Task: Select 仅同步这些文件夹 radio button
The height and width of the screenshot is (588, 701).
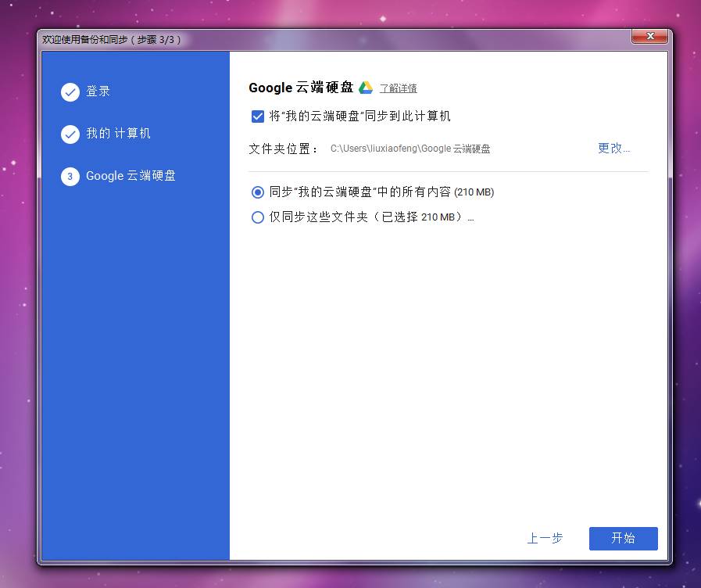Action: click(x=258, y=217)
